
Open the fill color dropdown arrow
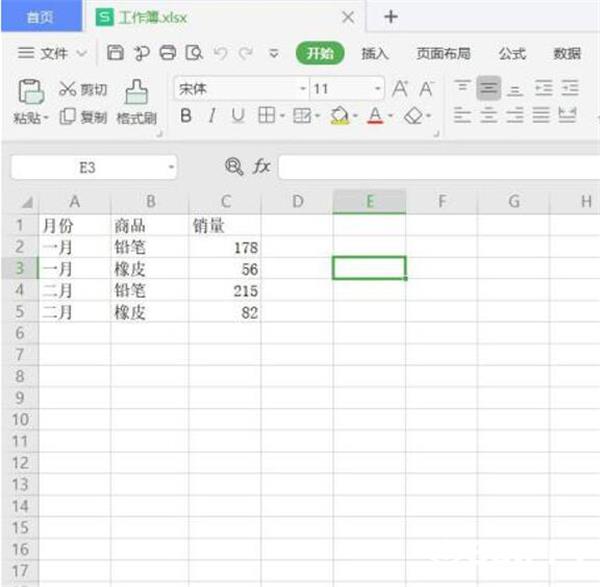coord(355,115)
